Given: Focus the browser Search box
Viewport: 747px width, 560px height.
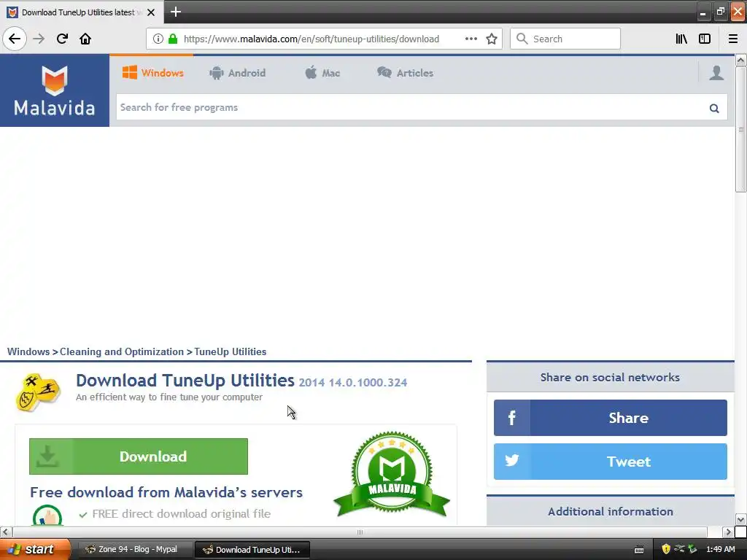Looking at the screenshot, I should coord(565,39).
